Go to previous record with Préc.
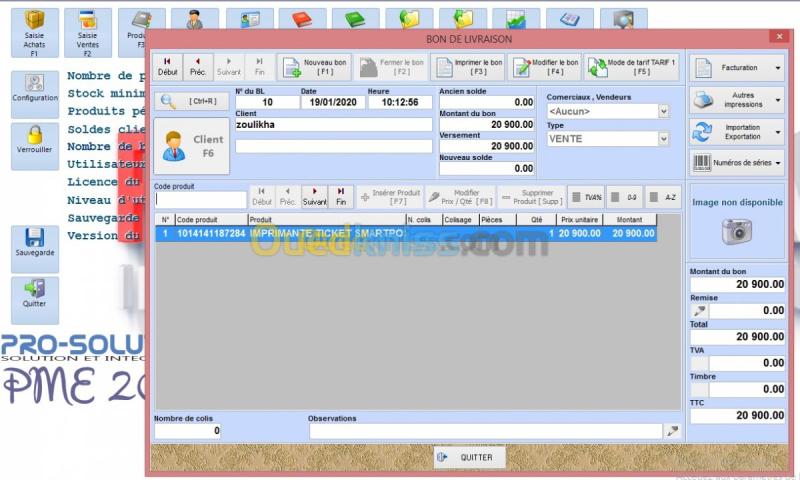Viewport: 800px width, 480px height. point(198,67)
